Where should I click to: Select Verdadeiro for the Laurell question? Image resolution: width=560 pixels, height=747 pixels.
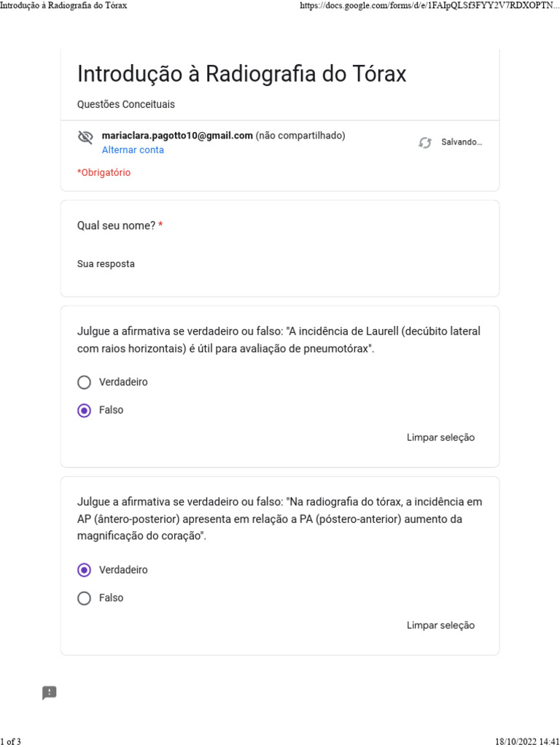coord(85,382)
